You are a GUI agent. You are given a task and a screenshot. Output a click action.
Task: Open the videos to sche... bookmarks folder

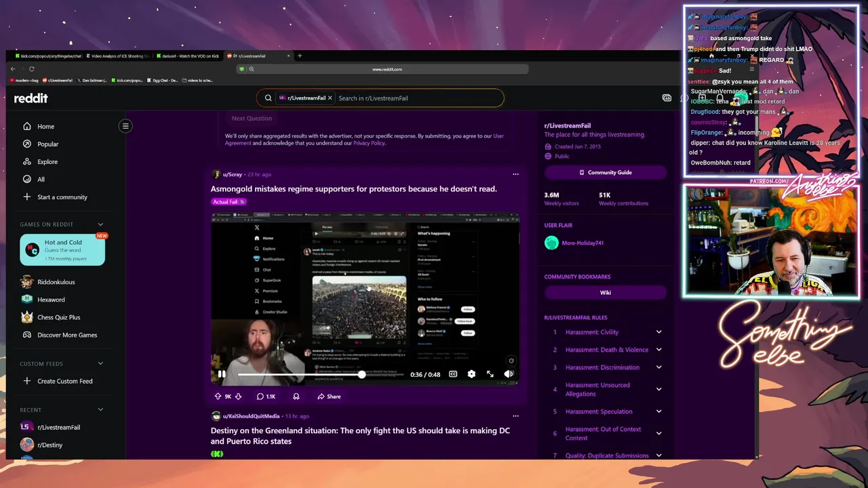pyautogui.click(x=197, y=80)
